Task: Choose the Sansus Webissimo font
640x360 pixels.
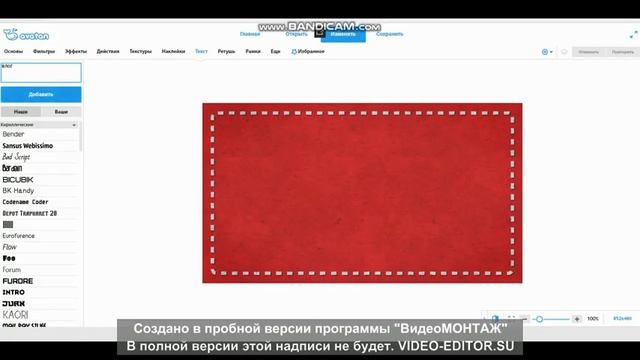Action: [x=27, y=146]
